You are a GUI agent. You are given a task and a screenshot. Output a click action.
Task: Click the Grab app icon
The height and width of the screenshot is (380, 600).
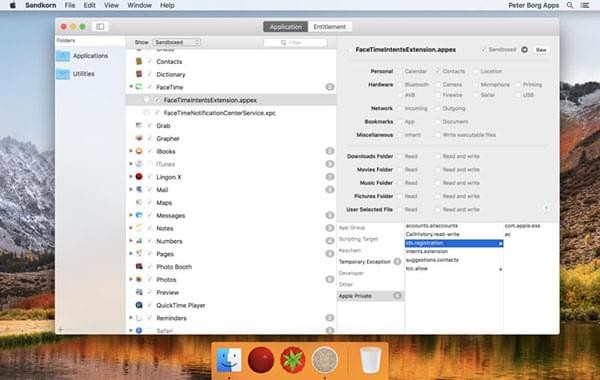point(139,126)
